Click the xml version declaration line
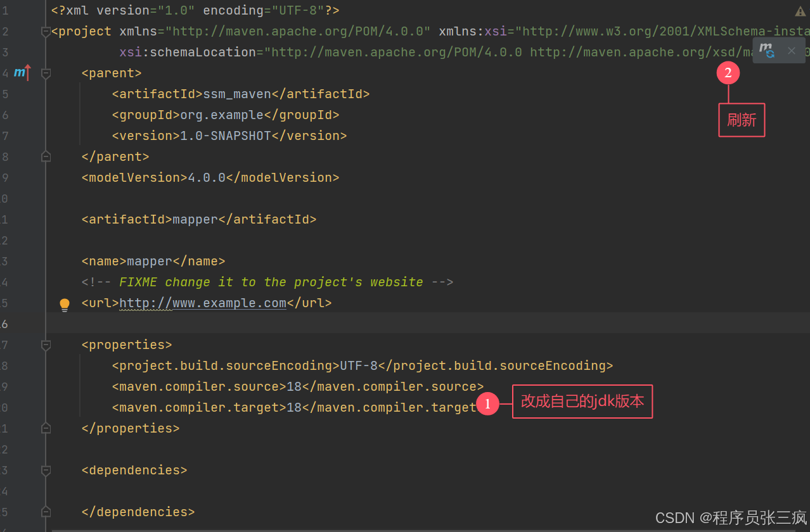 (x=195, y=11)
